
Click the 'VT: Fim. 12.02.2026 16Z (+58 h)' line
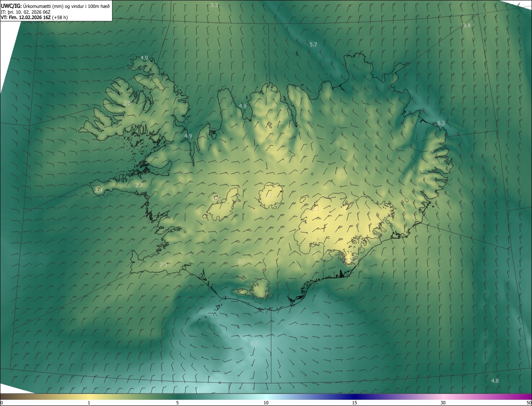[34, 17]
